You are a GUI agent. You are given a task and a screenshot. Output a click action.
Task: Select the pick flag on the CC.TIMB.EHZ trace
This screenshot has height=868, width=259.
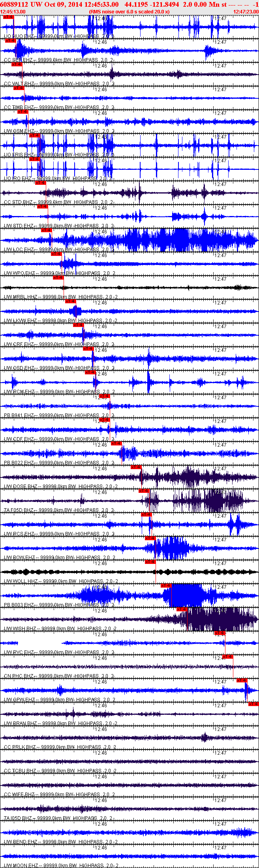[x=19, y=88]
